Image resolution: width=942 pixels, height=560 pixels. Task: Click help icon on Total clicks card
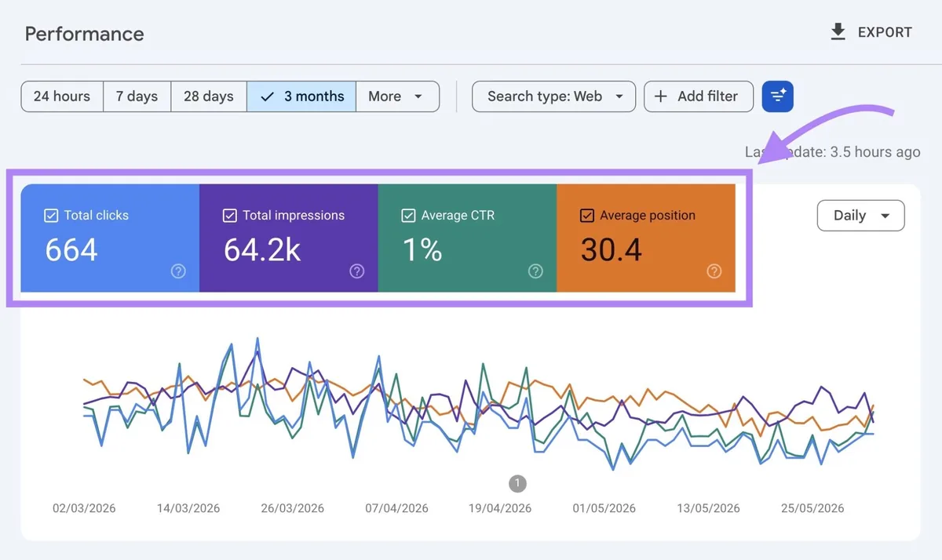click(178, 271)
